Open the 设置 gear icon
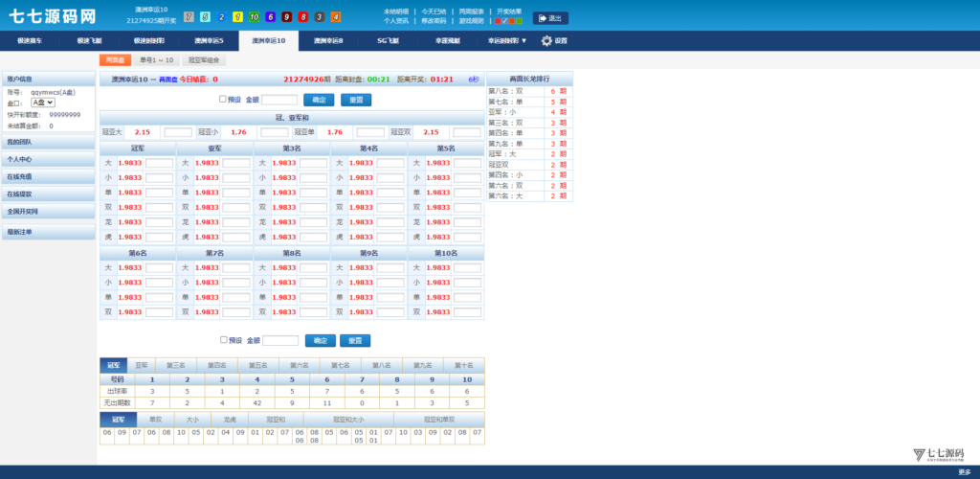This screenshot has width=980, height=479. (x=546, y=41)
